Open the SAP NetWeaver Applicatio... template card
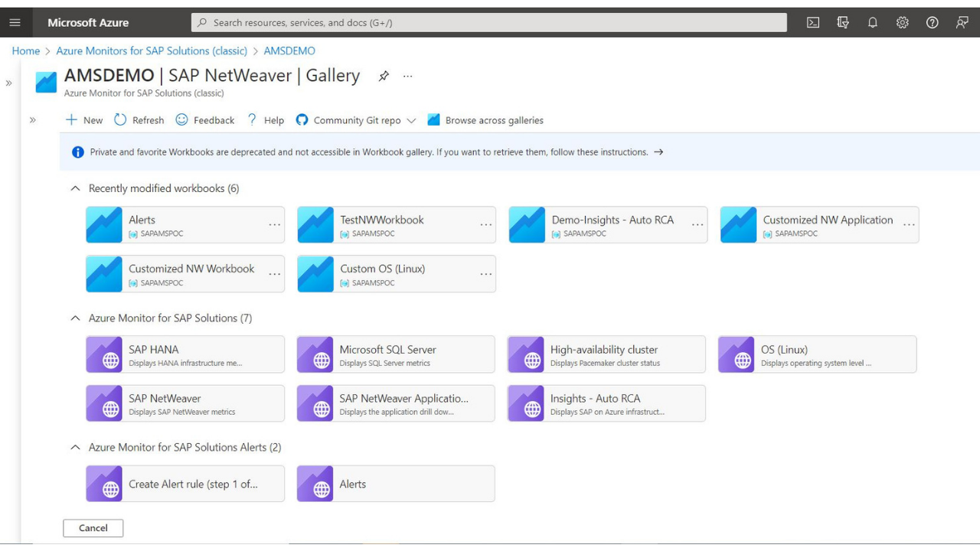The height and width of the screenshot is (551, 980). pyautogui.click(x=396, y=403)
